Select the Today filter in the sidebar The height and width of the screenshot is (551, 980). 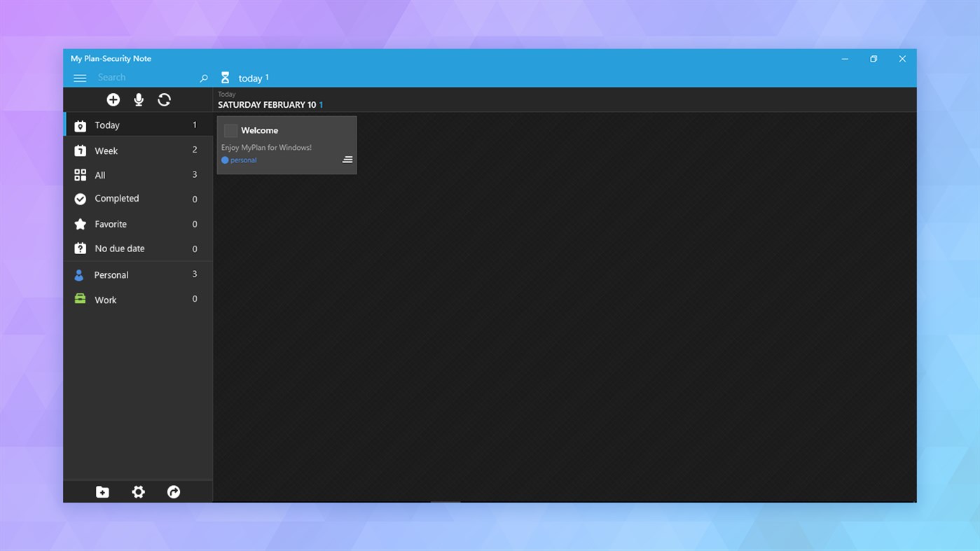coord(106,125)
